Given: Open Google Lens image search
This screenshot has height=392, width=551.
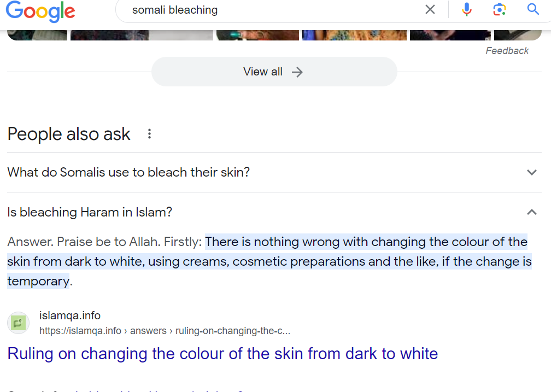Looking at the screenshot, I should point(500,9).
